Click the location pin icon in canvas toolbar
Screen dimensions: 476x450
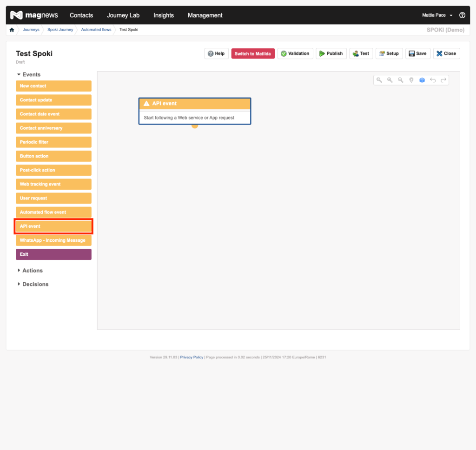click(411, 80)
